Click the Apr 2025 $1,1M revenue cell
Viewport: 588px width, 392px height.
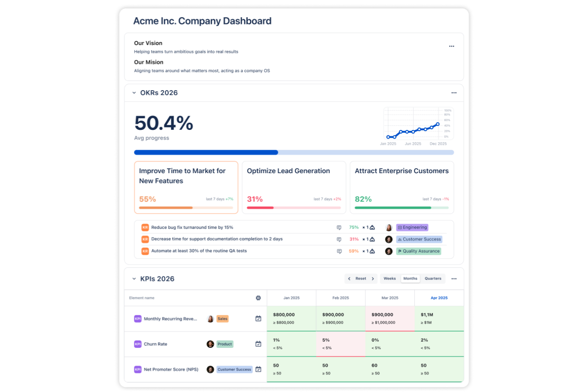pos(439,319)
